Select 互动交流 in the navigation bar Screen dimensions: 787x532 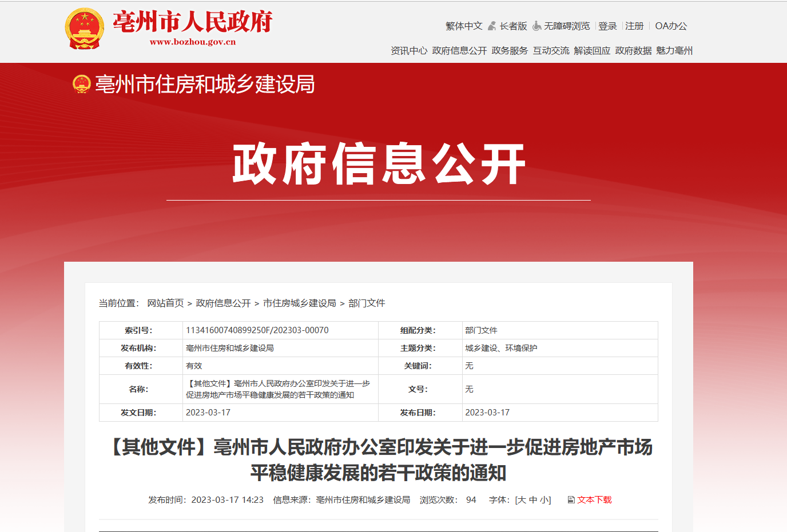pyautogui.click(x=551, y=50)
